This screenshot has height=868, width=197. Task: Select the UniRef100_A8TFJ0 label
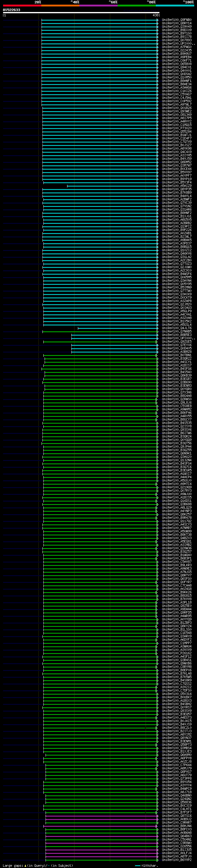click(x=176, y=856)
